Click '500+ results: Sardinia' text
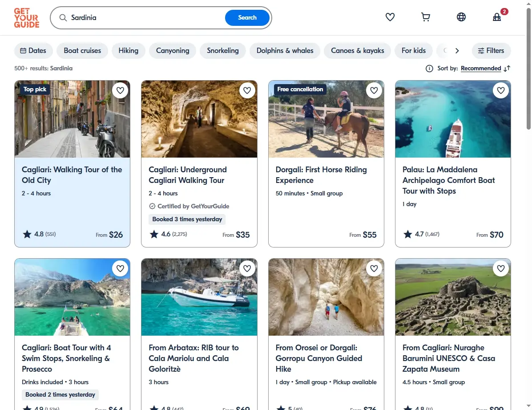The height and width of the screenshot is (410, 532). coord(44,68)
